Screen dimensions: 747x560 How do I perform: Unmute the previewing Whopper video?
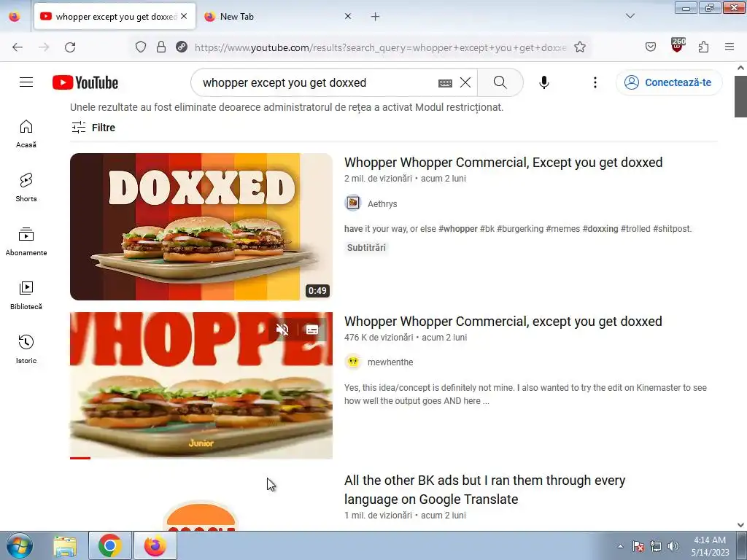tap(282, 330)
